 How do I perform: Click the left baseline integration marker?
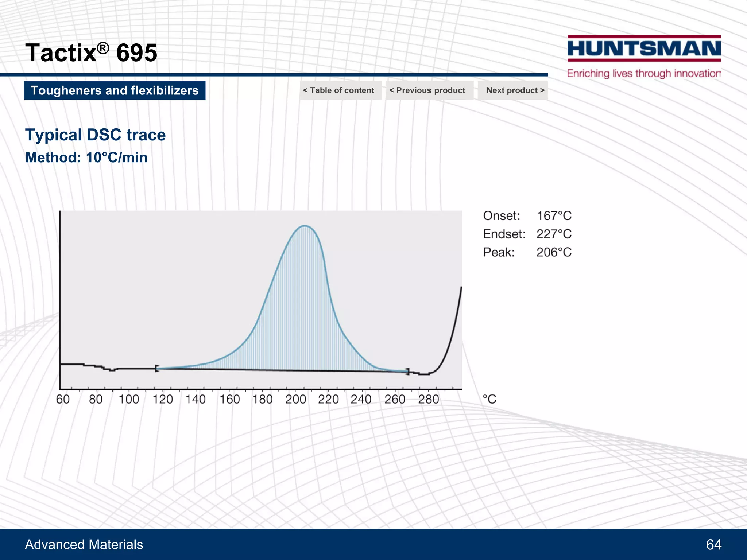[x=157, y=368]
